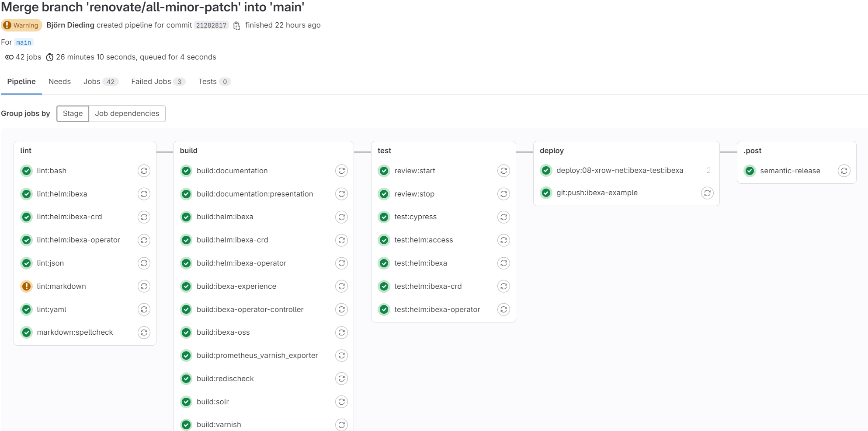Click the Warning pipeline status badge
The image size is (868, 431).
coord(21,25)
